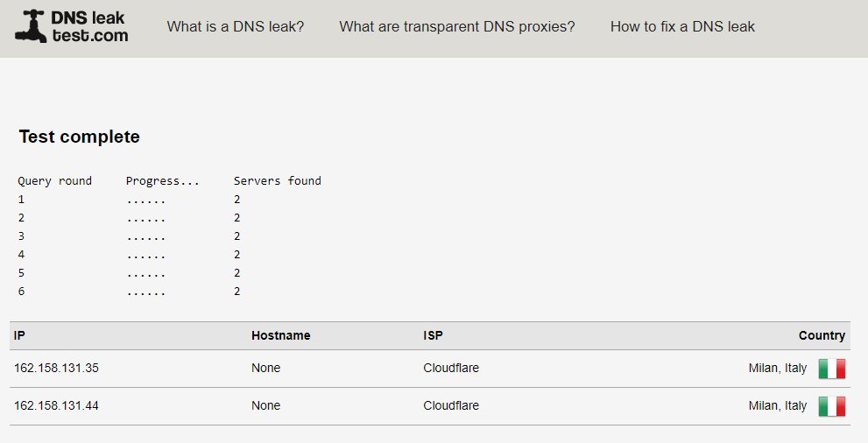
Task: Click the 'Test complete' heading
Action: 79,137
